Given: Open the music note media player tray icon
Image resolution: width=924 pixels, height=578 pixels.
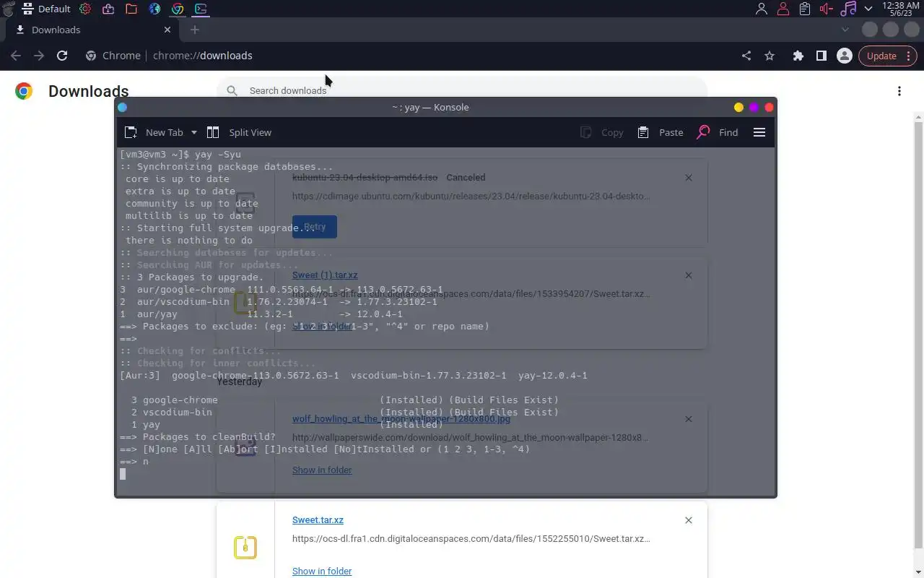Looking at the screenshot, I should tap(849, 9).
